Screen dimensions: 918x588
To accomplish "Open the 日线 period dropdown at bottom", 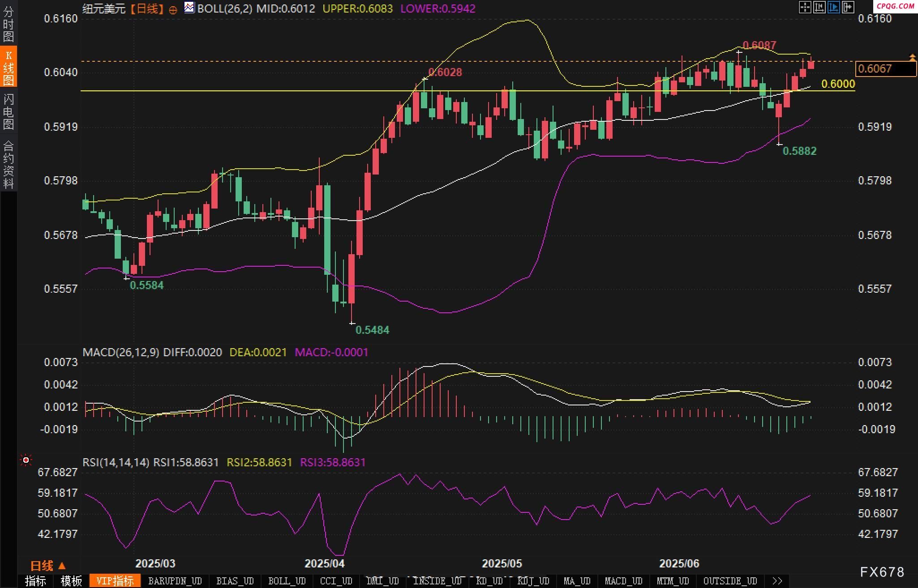I will pyautogui.click(x=48, y=566).
